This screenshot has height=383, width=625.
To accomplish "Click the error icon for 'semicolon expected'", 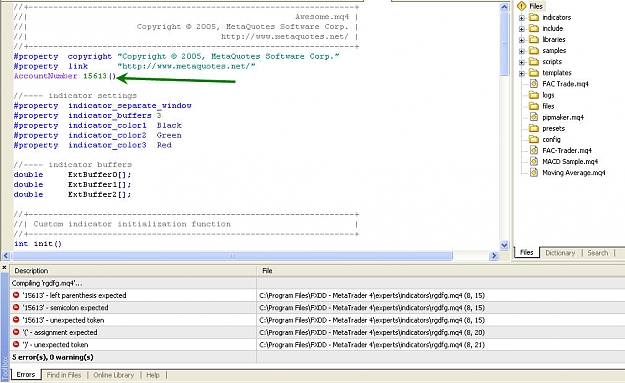I will click(x=16, y=308).
